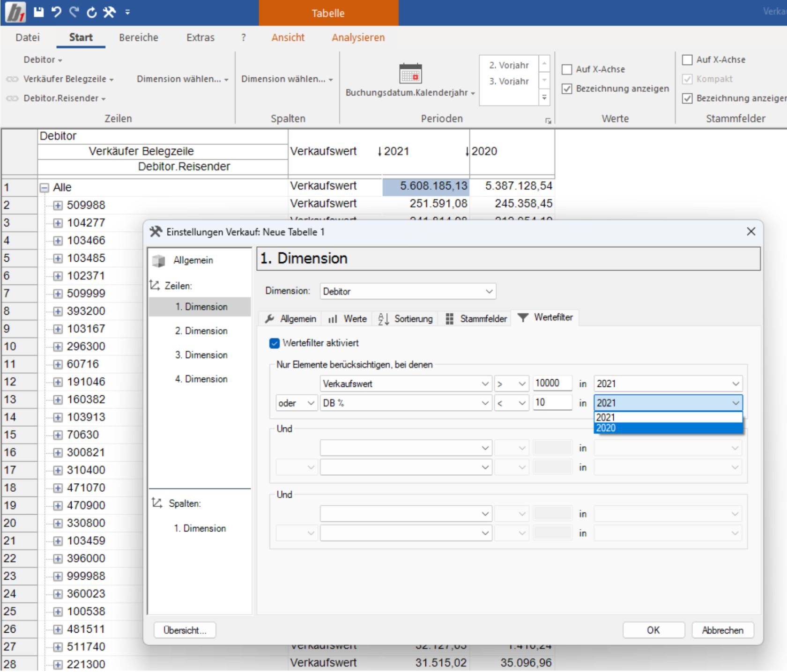Select 2. Vorjahr in Perioden list
787x672 pixels.
click(509, 66)
